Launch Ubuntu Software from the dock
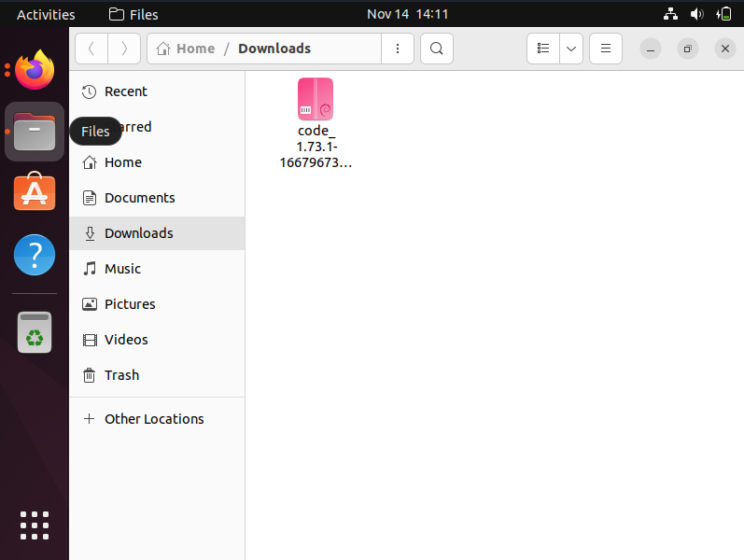Image resolution: width=744 pixels, height=560 pixels. coord(35,191)
